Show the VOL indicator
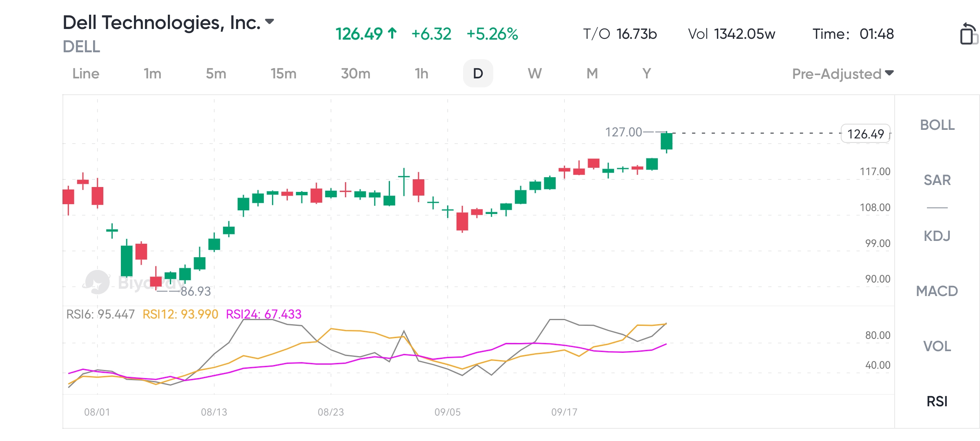Viewport: 980px width, 441px height. 937,346
